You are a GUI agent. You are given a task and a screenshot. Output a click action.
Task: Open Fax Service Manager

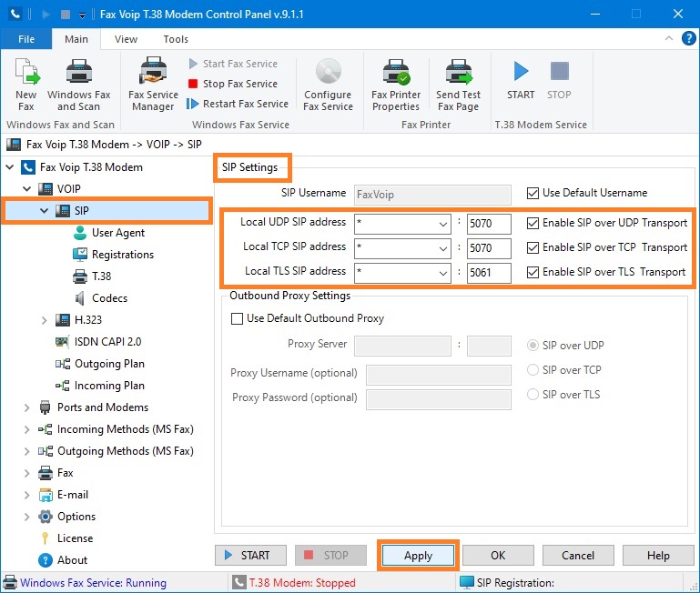coord(153,85)
